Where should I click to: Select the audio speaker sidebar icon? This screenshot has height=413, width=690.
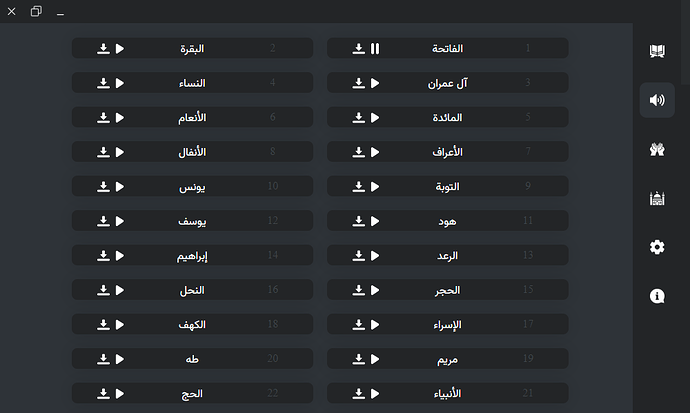coord(657,100)
